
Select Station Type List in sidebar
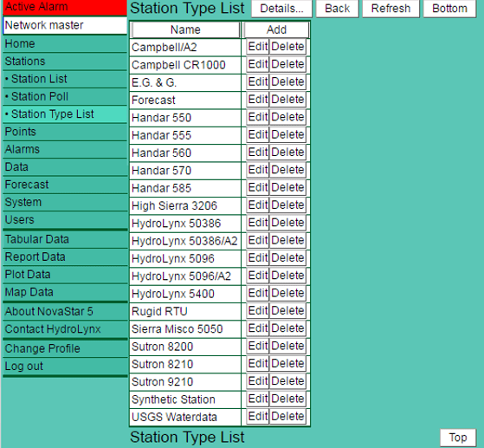[65, 114]
